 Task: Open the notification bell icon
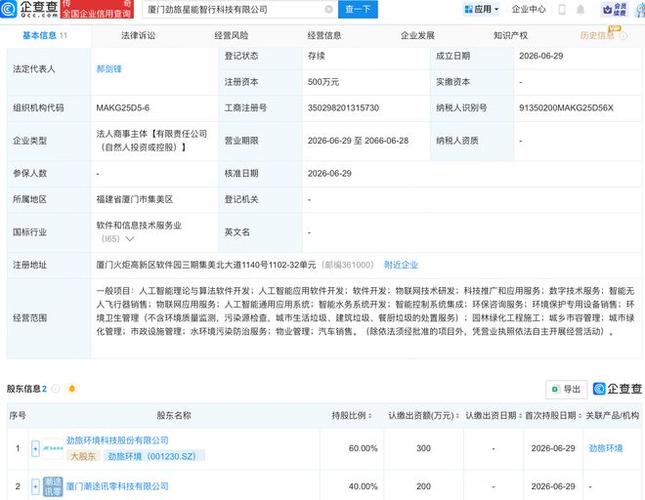coord(580,9)
